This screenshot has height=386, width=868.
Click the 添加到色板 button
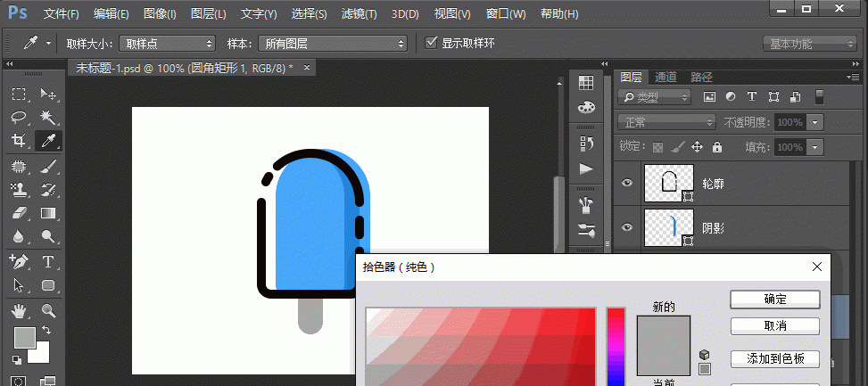774,358
